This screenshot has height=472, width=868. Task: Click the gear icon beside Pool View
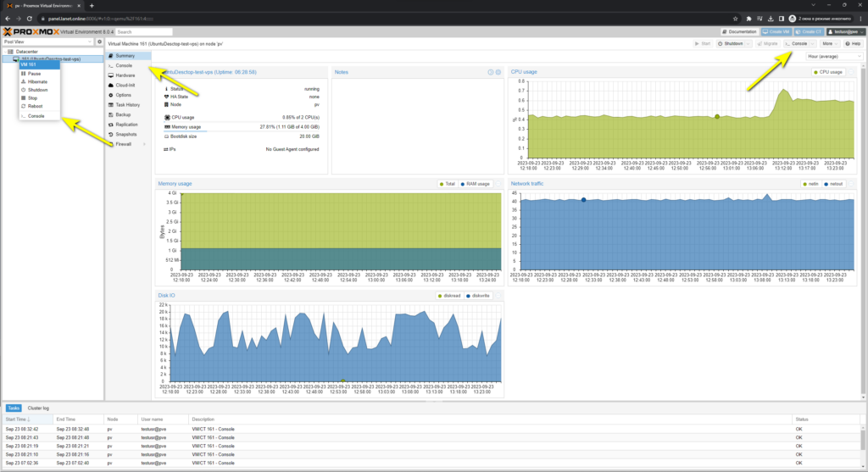coord(99,42)
